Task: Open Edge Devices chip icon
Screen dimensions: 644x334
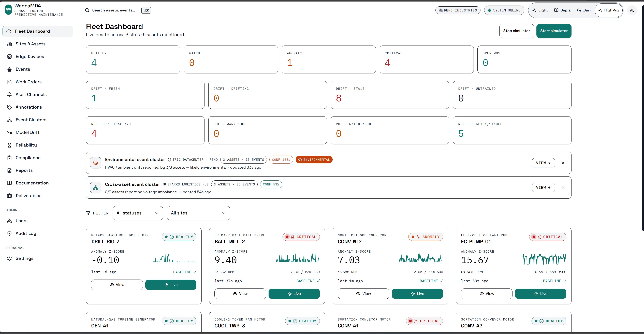Action: click(x=9, y=56)
